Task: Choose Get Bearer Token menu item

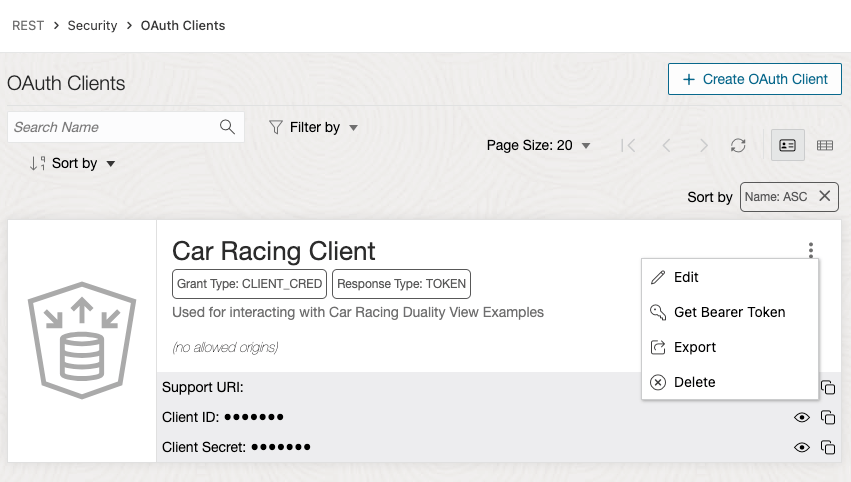Action: pyautogui.click(x=729, y=312)
